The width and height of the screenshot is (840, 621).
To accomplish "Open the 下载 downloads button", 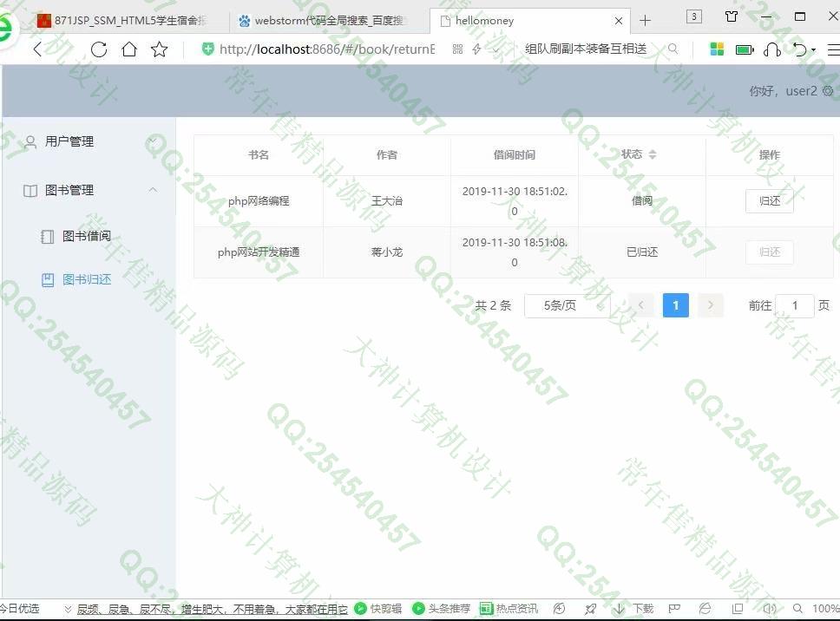I will coord(633,609).
